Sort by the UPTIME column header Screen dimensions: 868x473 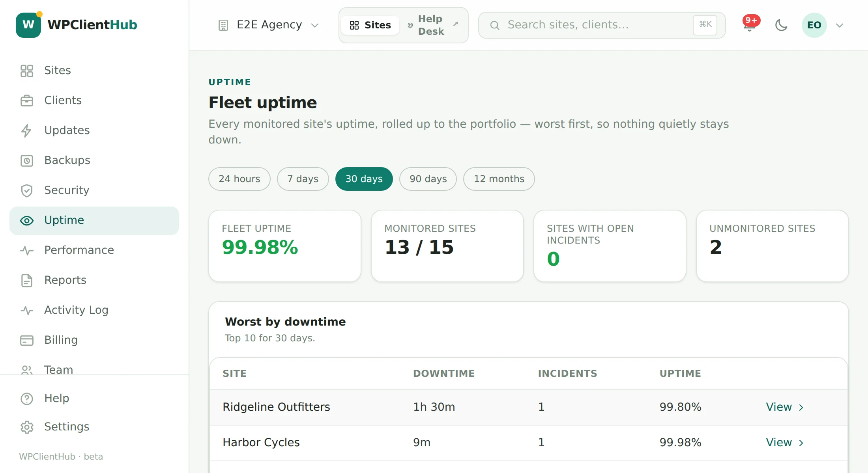coord(680,374)
